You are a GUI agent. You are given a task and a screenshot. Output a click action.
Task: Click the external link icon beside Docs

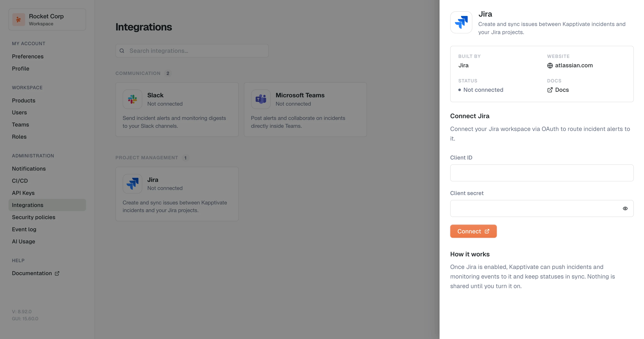[x=550, y=90]
